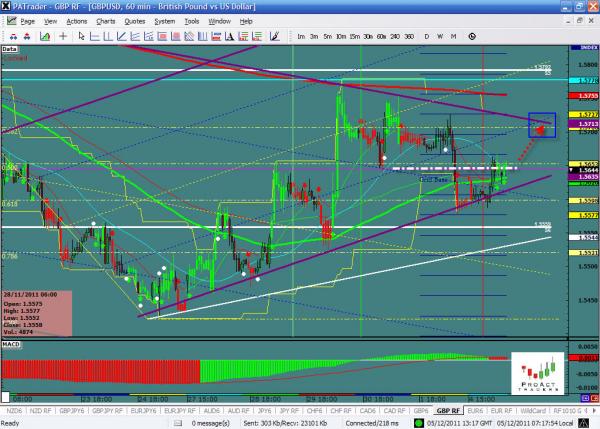Click the chart type icon in toolbar
This screenshot has width=600, height=429.
click(46, 36)
